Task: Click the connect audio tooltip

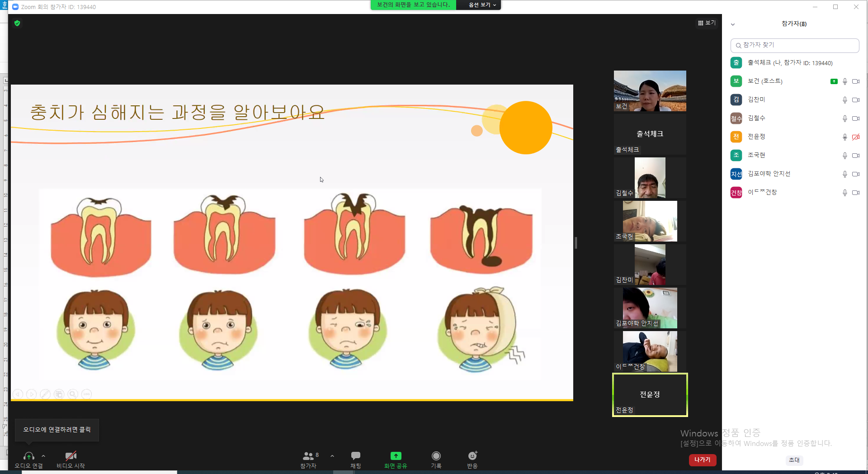Action: click(x=57, y=430)
